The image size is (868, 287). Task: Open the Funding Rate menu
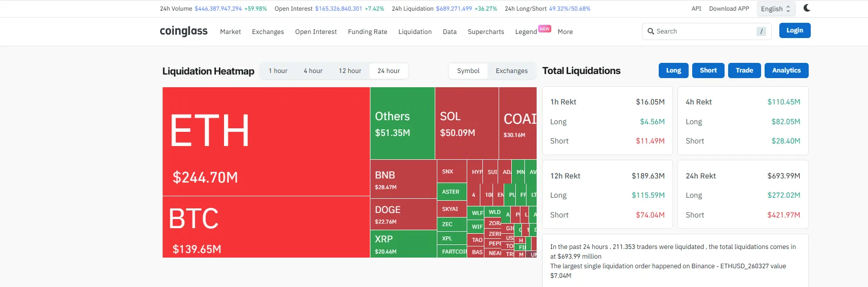click(x=367, y=32)
